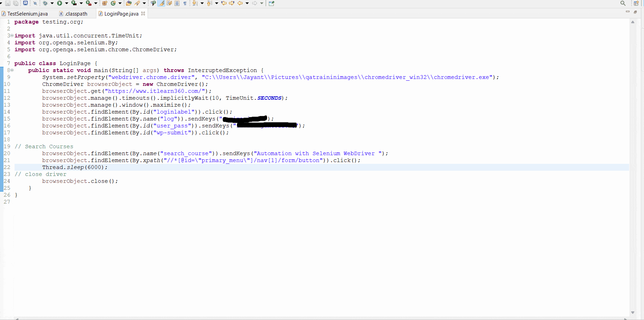Jump to Next Annotation
644x320 pixels.
coord(195,3)
